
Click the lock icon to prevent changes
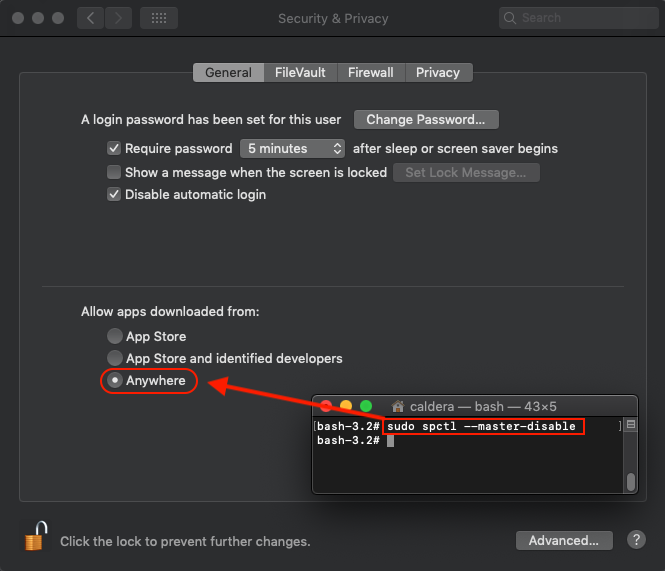[36, 537]
